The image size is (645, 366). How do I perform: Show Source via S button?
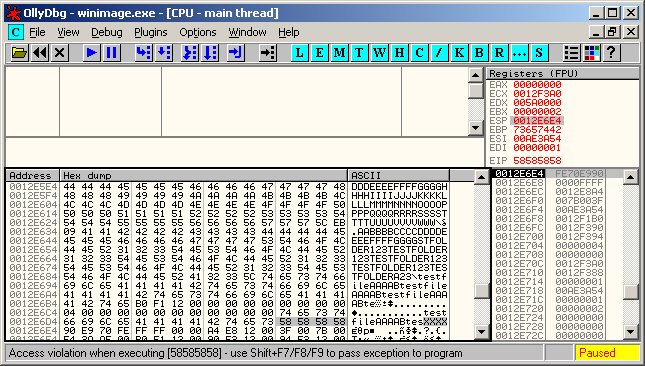pos(539,53)
